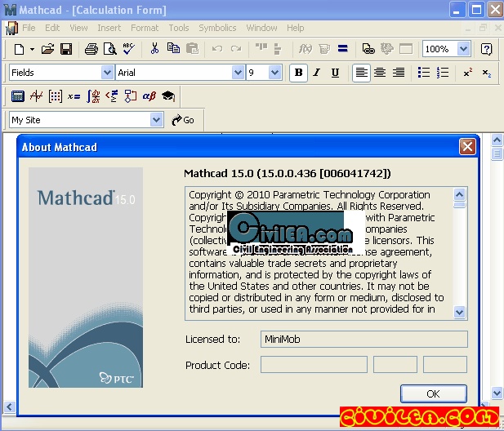Open the Symbolics menu
This screenshot has width=504, height=431.
(217, 28)
